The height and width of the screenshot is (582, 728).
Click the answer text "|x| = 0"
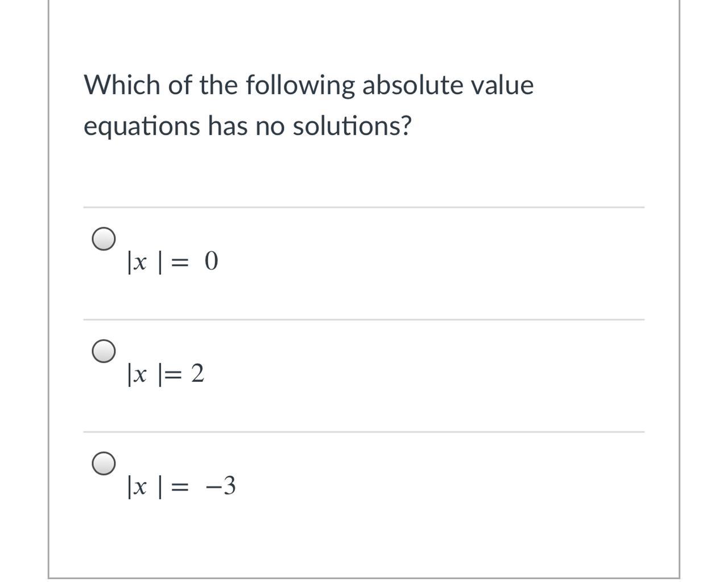point(173,261)
